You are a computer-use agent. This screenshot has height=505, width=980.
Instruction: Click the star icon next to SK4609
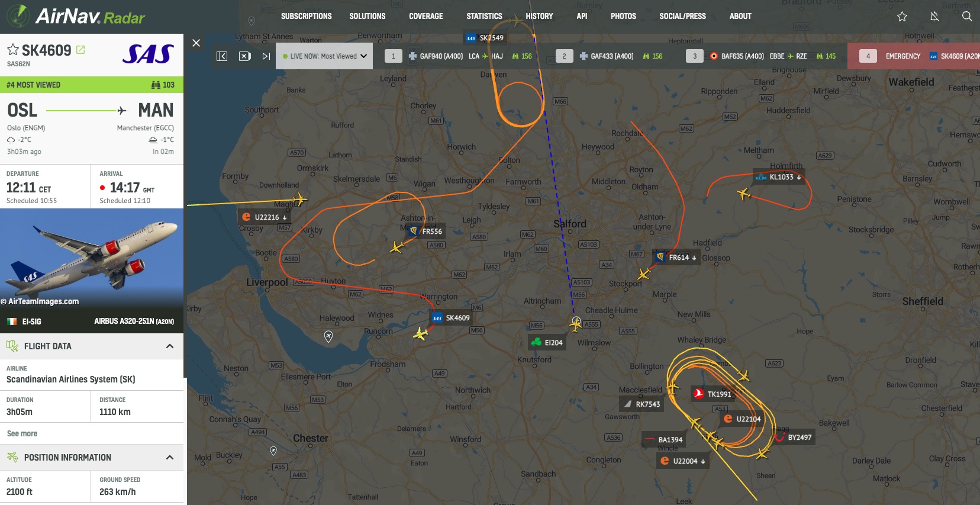[x=12, y=50]
